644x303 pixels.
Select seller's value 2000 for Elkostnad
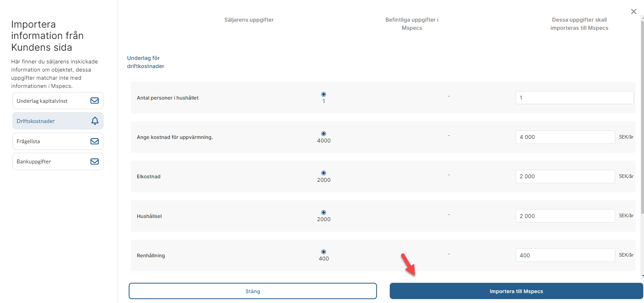click(323, 173)
